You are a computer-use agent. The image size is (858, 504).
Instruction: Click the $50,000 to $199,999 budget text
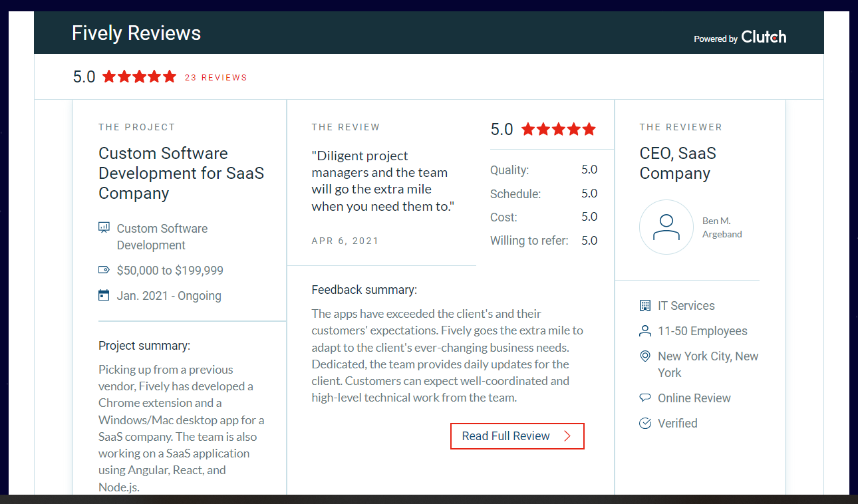tap(170, 271)
